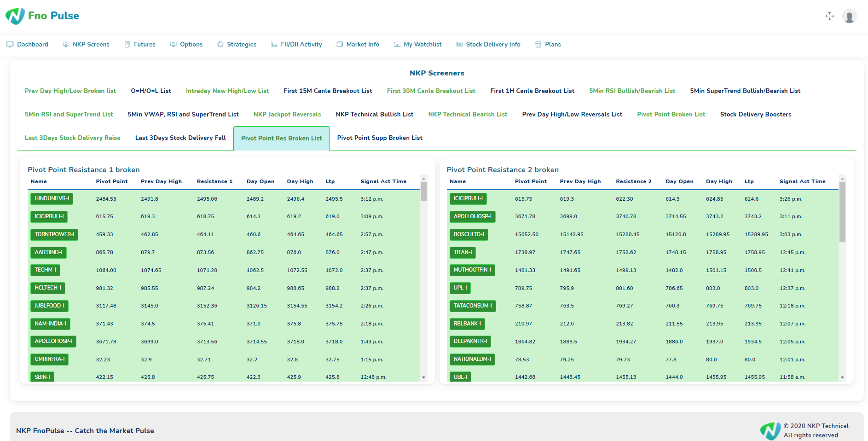Click the TORNTPOWER-I stock button
Viewport: 868px width, 441px height.
pos(54,235)
